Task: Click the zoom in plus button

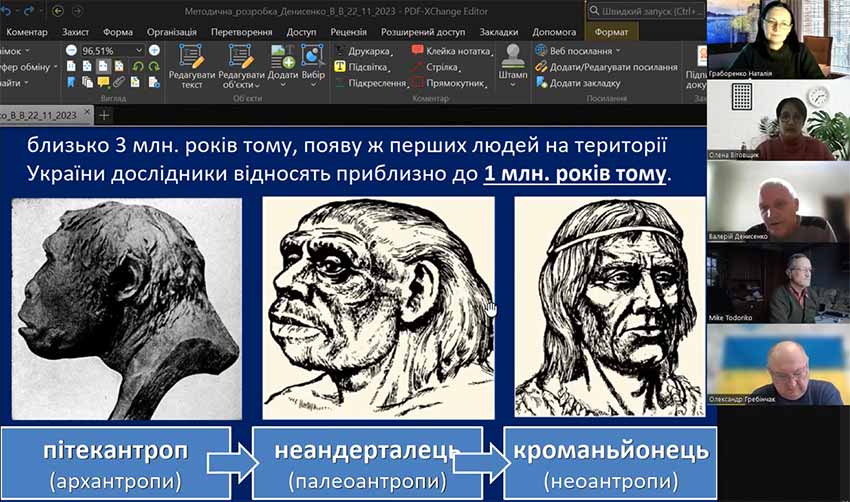Action: click(x=155, y=50)
